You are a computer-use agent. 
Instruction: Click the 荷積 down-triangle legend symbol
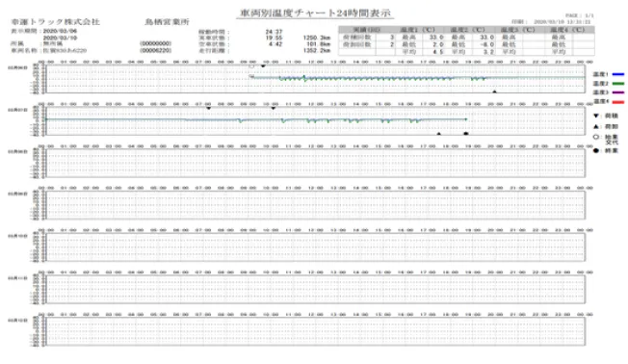pos(596,116)
